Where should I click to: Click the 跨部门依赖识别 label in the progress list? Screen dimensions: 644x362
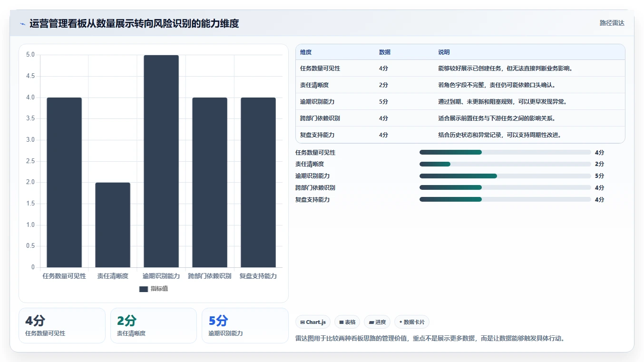315,188
